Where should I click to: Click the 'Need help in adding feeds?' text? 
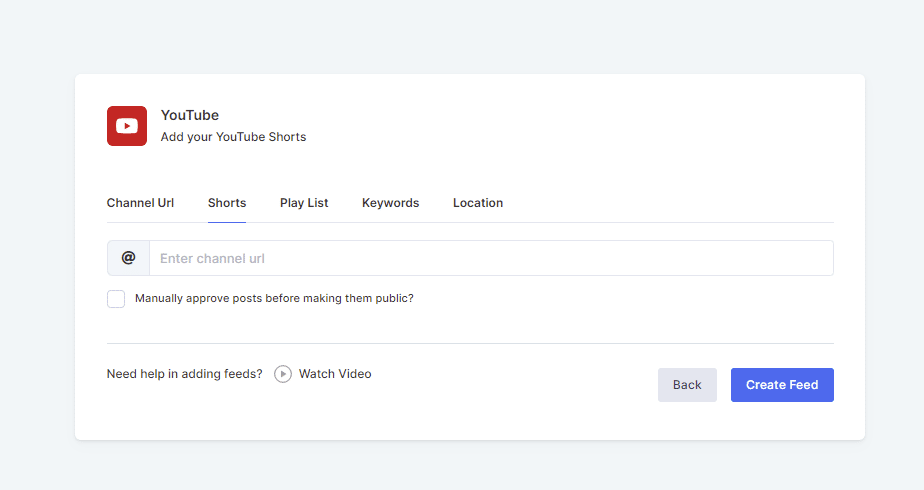(x=185, y=374)
